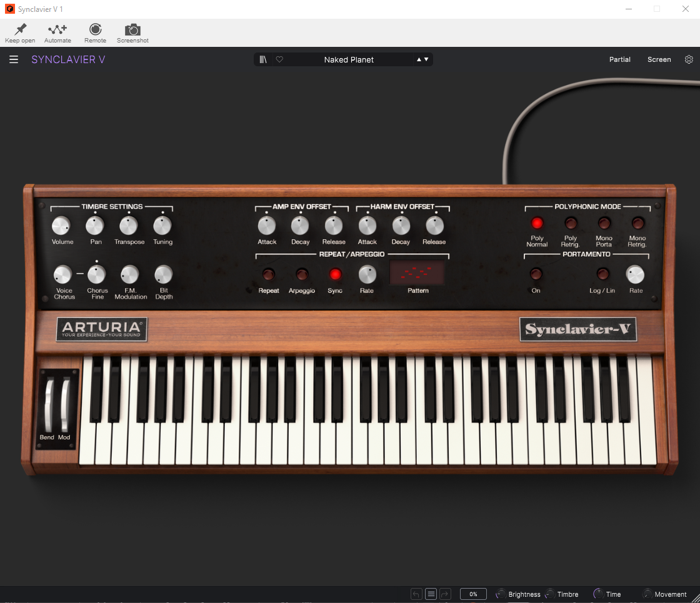The height and width of the screenshot is (603, 700).
Task: Take a Screenshot using the camera icon
Action: [132, 30]
